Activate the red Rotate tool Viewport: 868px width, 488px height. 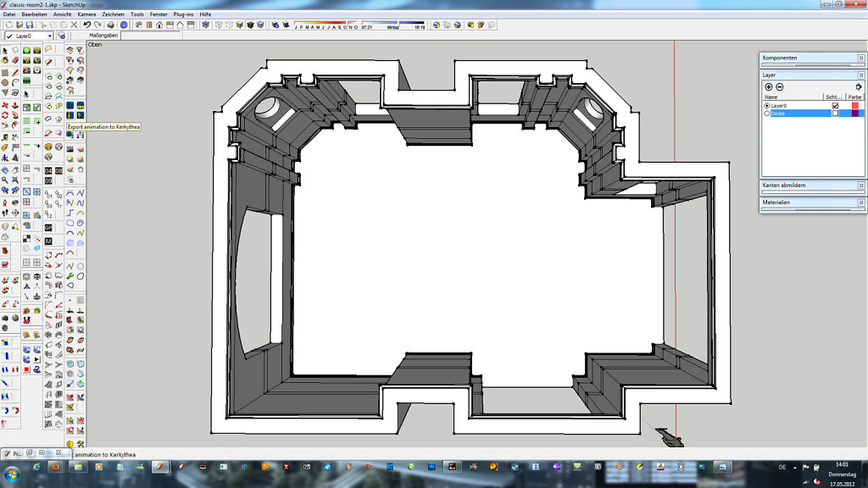point(5,115)
